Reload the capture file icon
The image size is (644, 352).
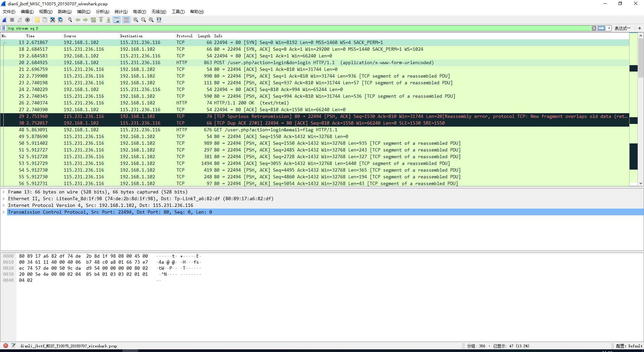60,20
